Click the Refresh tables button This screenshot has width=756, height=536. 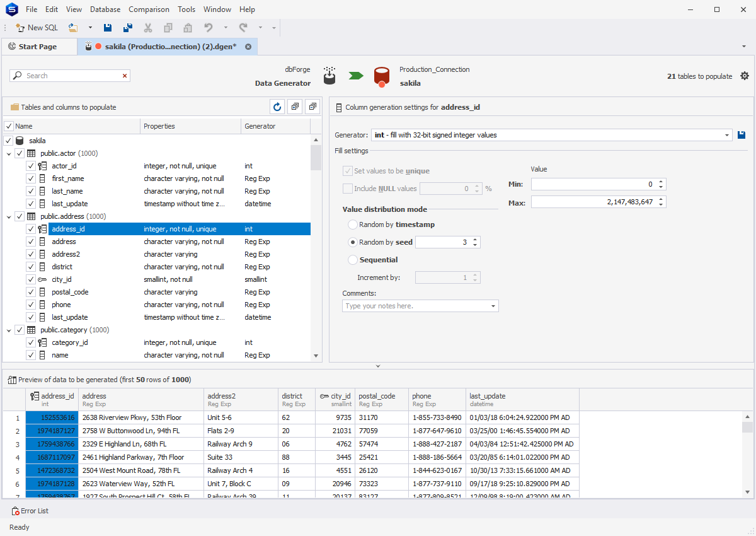(277, 107)
